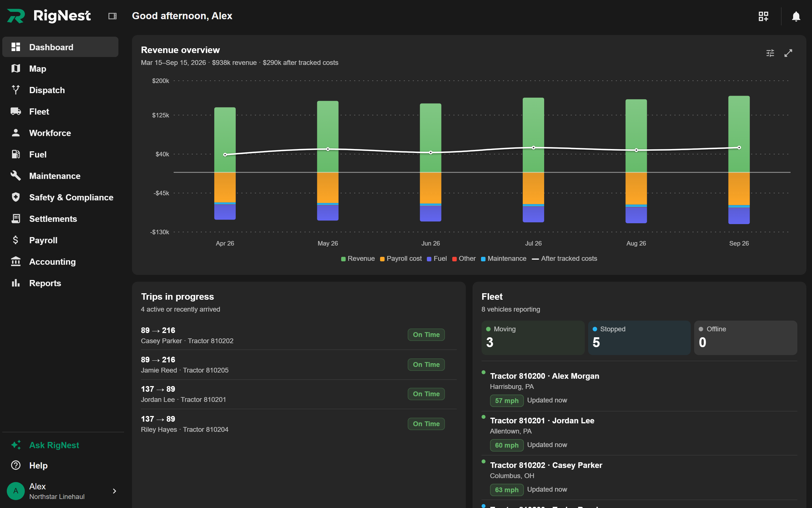Click Alex's avatar circle
The width and height of the screenshot is (812, 508).
coord(16,491)
